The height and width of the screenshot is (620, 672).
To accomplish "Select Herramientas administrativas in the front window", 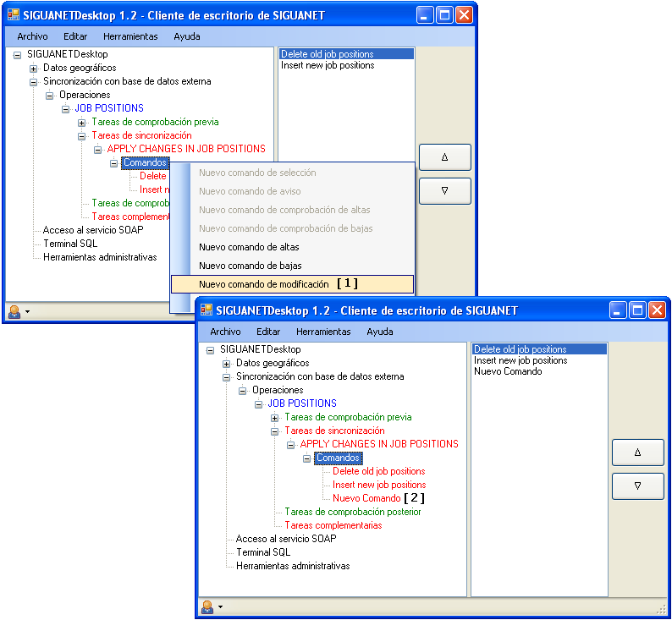I will pos(293,566).
